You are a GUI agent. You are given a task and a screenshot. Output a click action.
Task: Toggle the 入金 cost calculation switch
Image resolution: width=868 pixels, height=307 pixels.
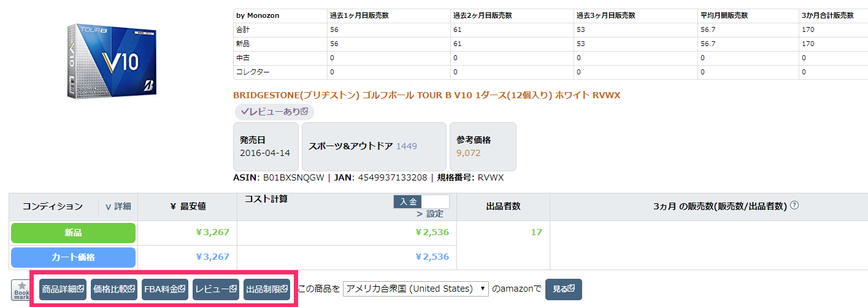(421, 201)
